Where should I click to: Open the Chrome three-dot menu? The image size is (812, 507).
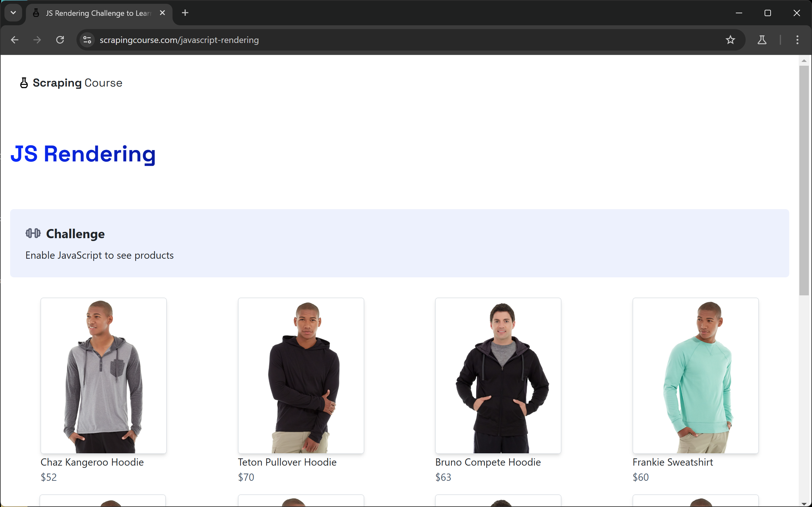[797, 40]
